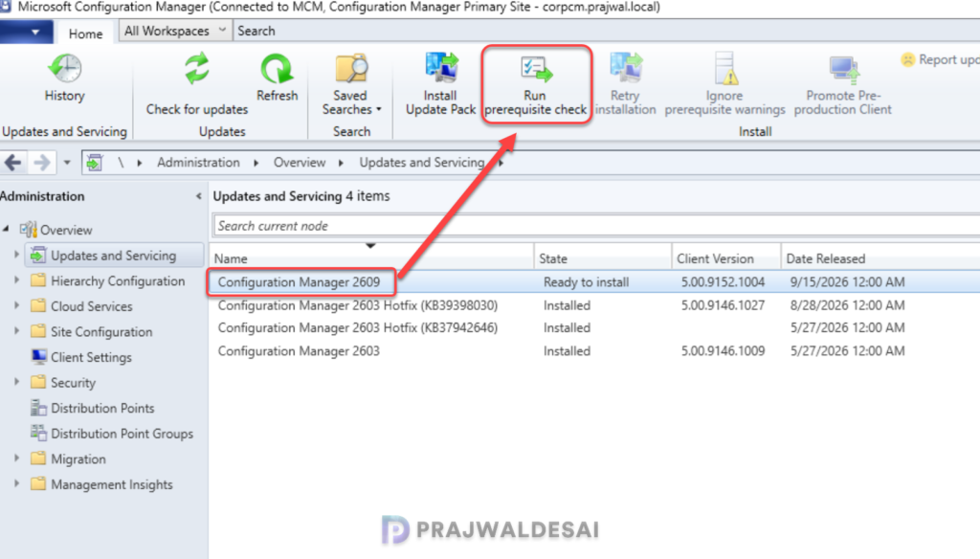Collapse the Administration navigation pane
Viewport: 980px width, 559px height.
click(x=198, y=196)
